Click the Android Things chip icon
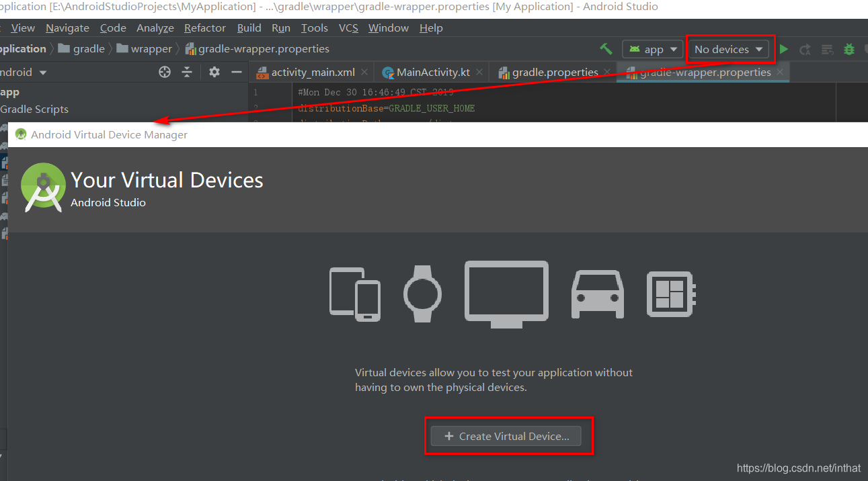868x481 pixels. [x=671, y=294]
